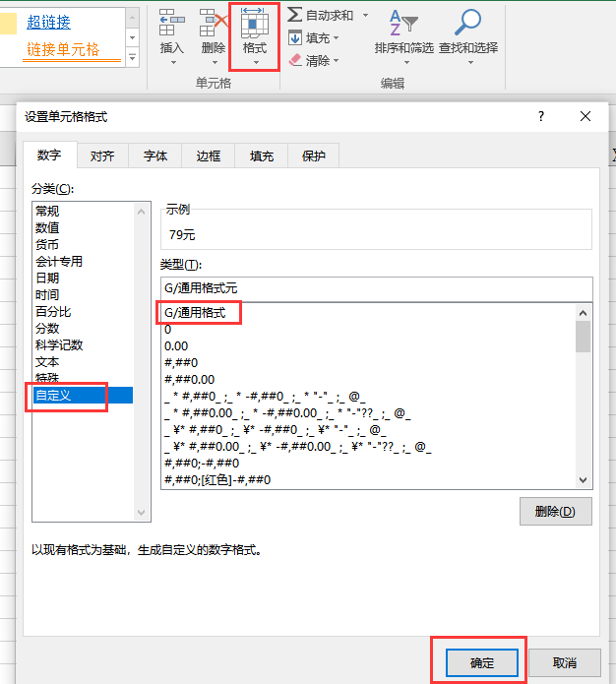Click the Delete cells icon
This screenshot has height=684, width=616.
pos(214,23)
